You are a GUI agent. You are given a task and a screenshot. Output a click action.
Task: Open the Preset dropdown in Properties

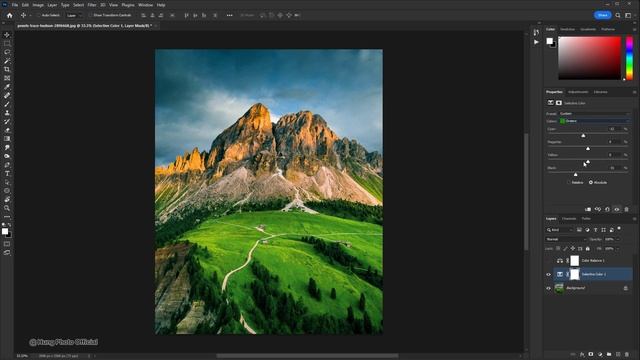pos(594,114)
